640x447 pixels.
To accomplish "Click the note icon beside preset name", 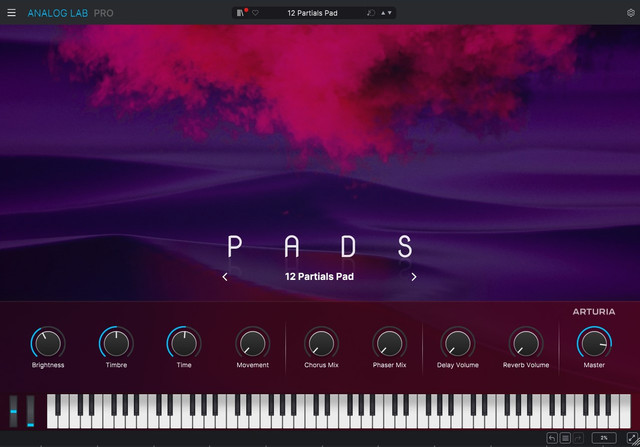I will (371, 13).
